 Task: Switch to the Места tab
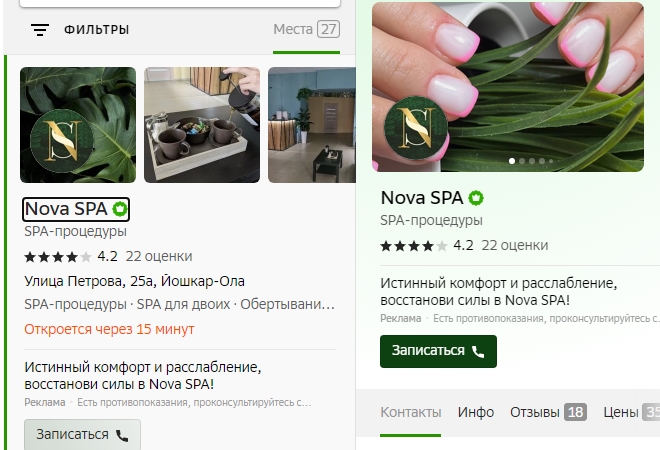click(306, 29)
